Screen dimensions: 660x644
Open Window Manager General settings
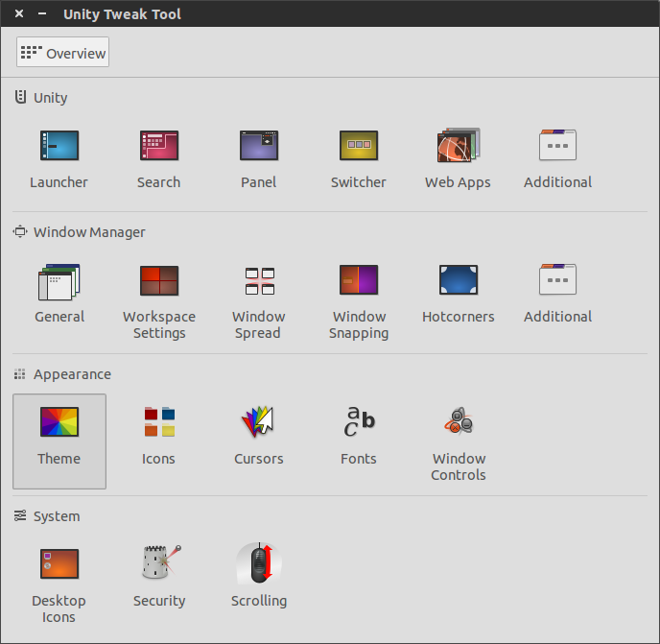point(59,282)
